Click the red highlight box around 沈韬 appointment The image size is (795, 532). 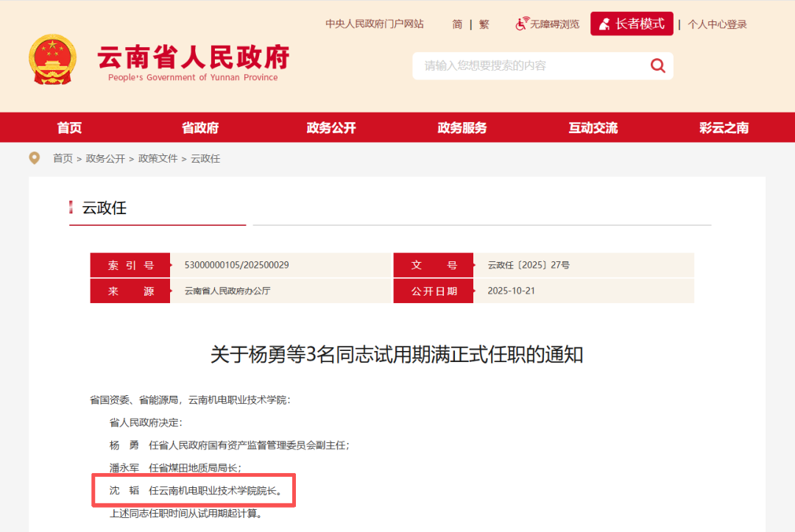pos(193,490)
